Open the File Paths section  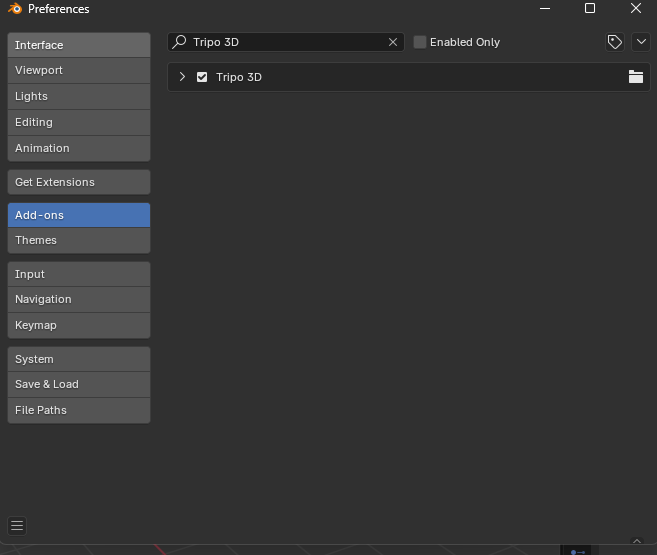pos(79,410)
